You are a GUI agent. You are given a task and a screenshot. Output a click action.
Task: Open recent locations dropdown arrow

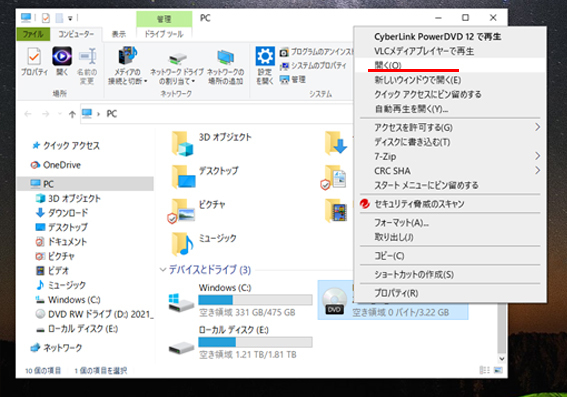point(59,114)
